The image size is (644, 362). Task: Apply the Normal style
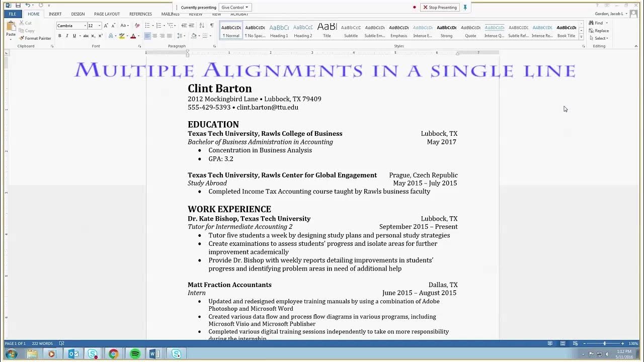point(231,31)
